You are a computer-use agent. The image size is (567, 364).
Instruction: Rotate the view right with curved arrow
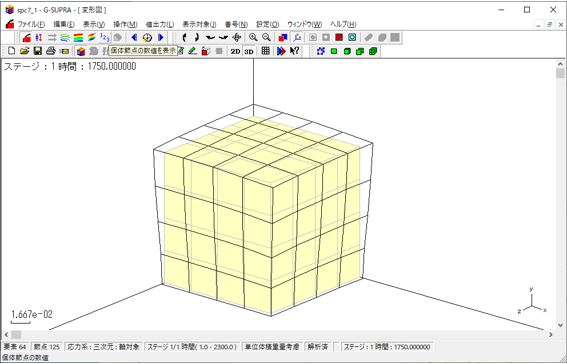[197, 38]
